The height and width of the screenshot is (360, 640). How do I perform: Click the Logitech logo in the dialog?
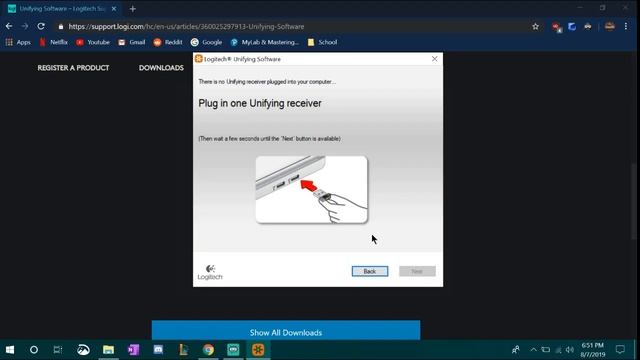[210, 272]
